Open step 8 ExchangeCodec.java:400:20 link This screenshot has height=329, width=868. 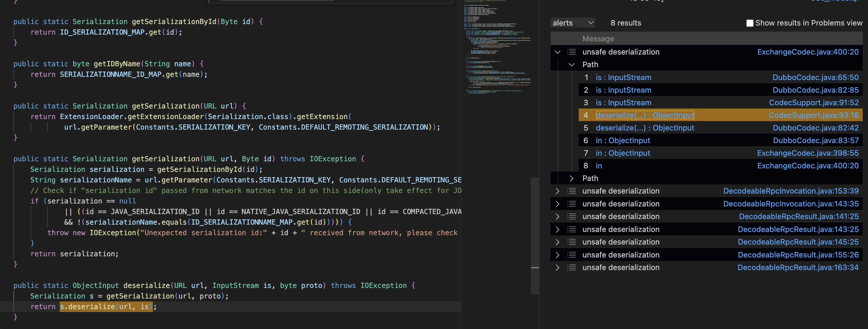808,166
